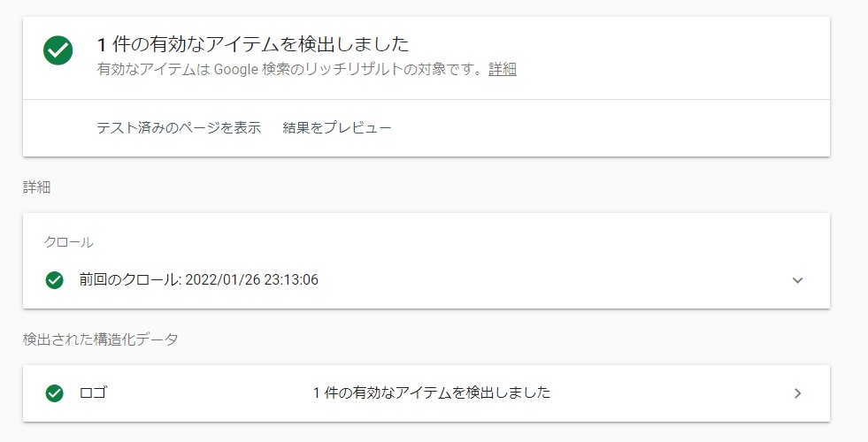
Task: Click ロゴ row's 1 件の有効なアイテム status text
Action: (432, 393)
